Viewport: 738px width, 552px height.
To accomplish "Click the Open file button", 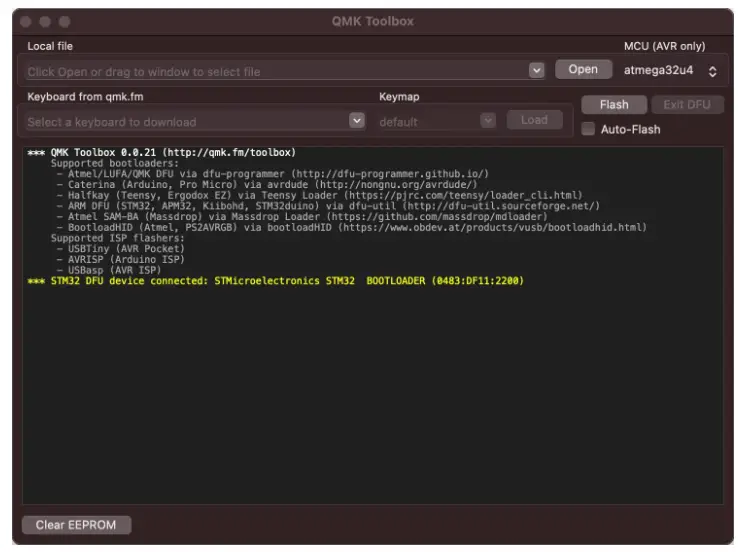I will pos(583,70).
